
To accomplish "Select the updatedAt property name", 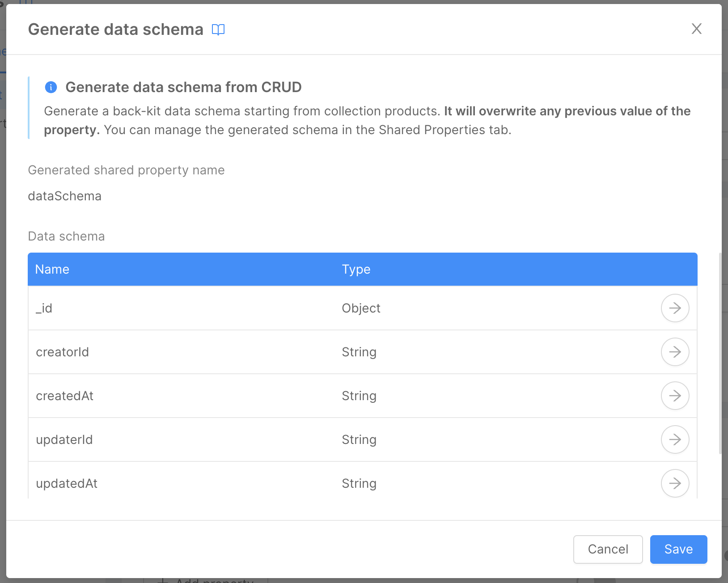I will tap(67, 483).
